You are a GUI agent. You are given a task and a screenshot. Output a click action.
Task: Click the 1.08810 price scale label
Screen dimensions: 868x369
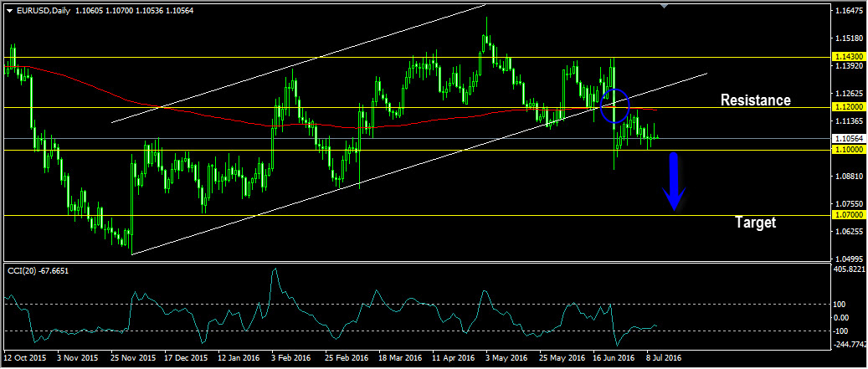click(850, 176)
